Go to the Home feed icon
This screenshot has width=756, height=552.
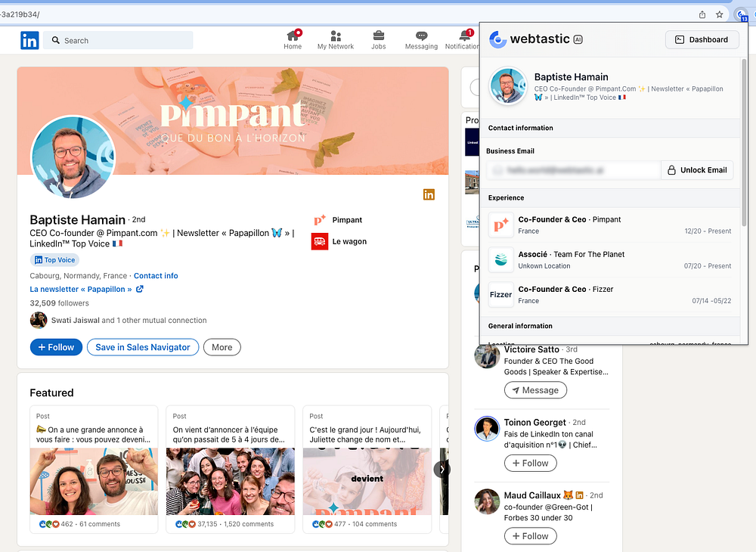point(293,36)
